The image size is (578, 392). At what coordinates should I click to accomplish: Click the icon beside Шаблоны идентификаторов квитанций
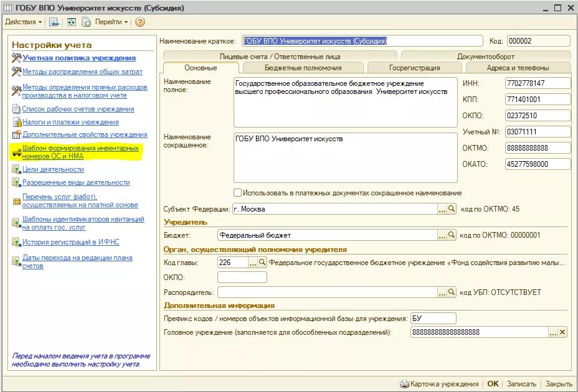click(x=16, y=223)
